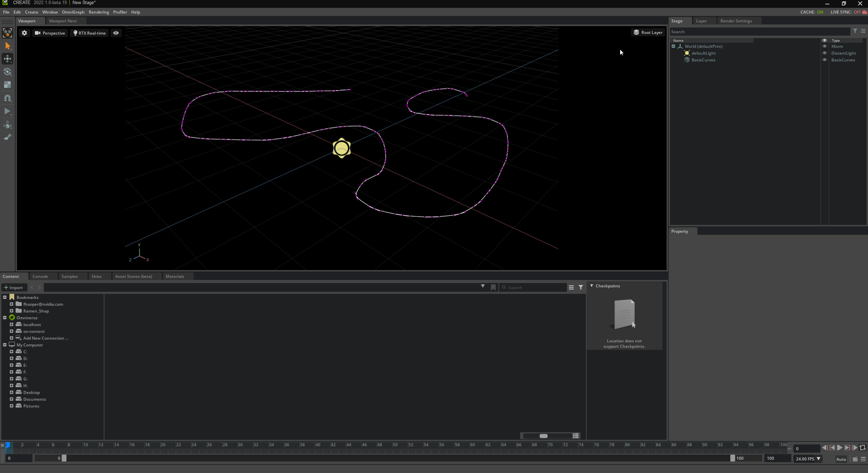Jump to timeline end frame
This screenshot has width=868, height=473.
pos(854,448)
